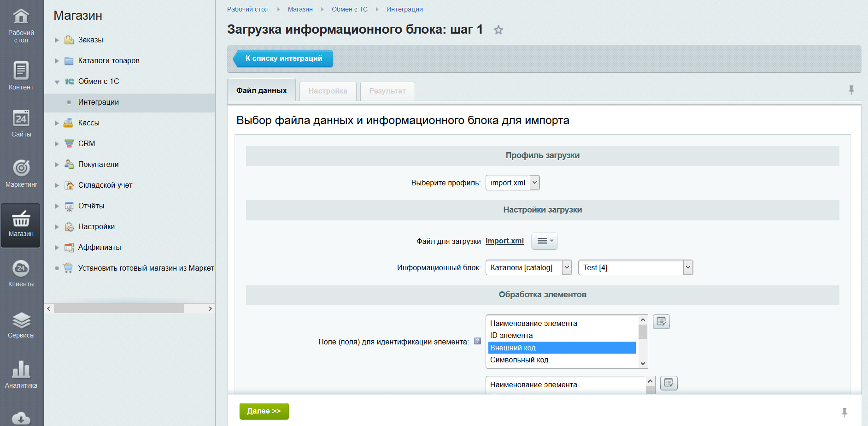Click the Далее >> button
This screenshot has height=426, width=868.
[264, 411]
